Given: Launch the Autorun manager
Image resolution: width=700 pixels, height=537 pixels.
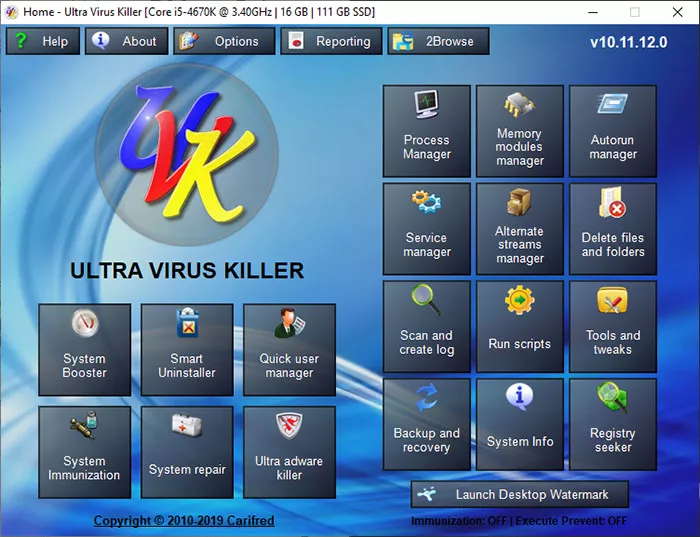Looking at the screenshot, I should [x=613, y=131].
